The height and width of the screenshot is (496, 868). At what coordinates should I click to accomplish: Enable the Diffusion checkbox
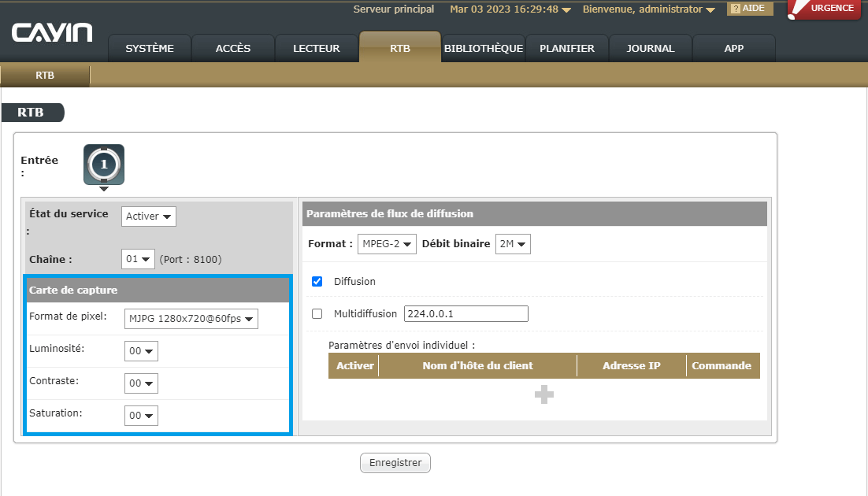pos(317,281)
